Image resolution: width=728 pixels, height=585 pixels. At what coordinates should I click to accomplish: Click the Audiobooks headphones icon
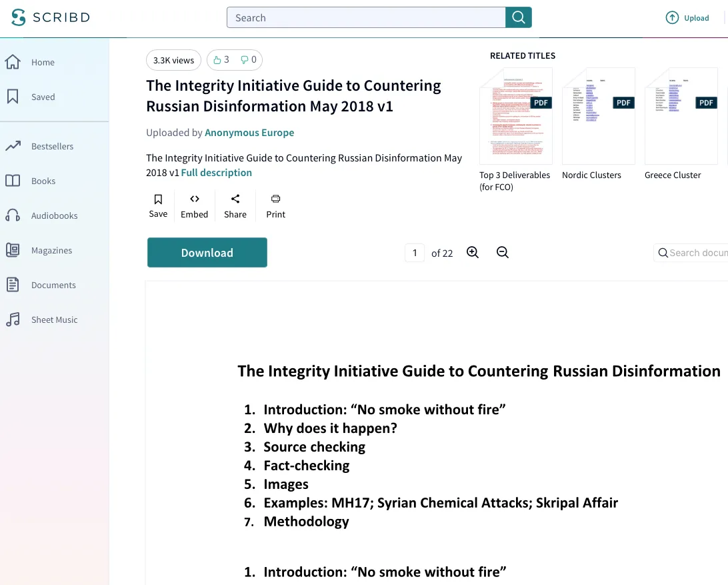coord(13,215)
